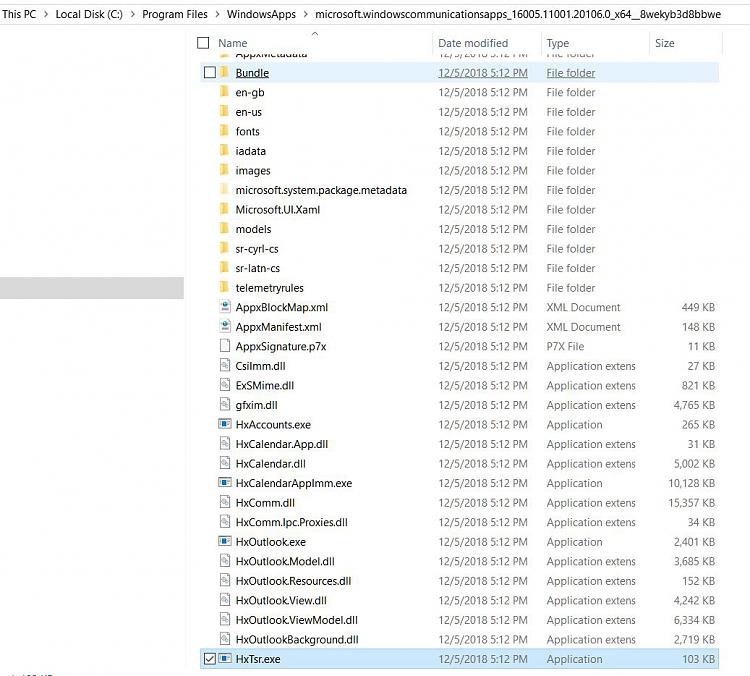Click the CsiImm.dll file icon

(x=225, y=366)
